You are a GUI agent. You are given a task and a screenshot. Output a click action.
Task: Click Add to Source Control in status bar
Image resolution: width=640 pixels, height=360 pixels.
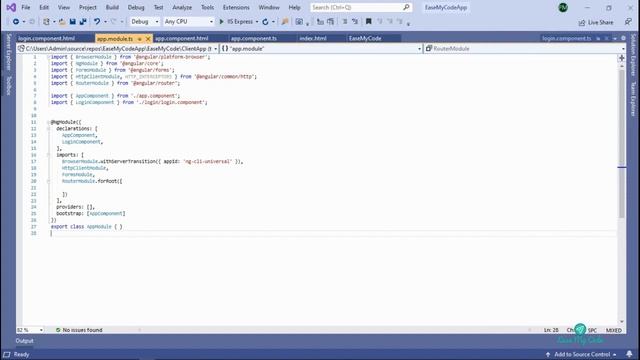pos(582,354)
